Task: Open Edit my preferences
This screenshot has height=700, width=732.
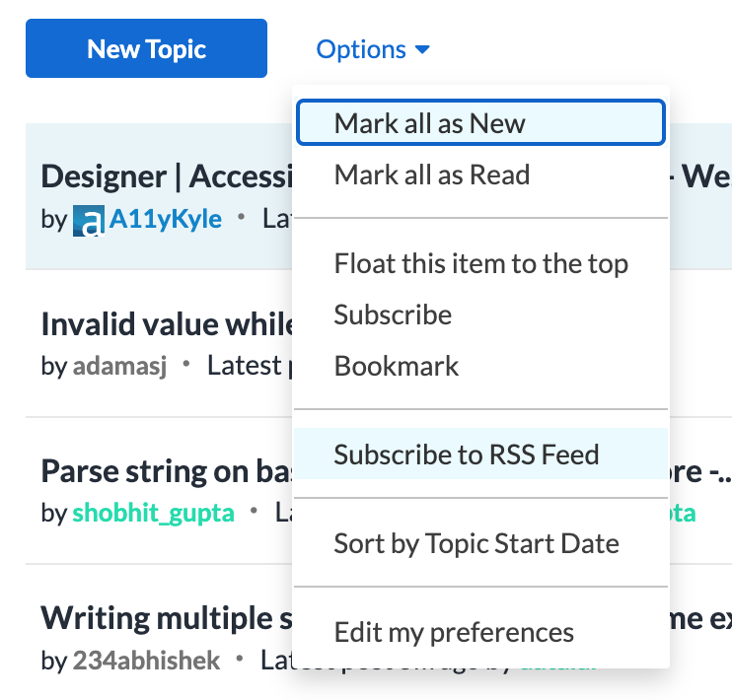Action: click(454, 632)
